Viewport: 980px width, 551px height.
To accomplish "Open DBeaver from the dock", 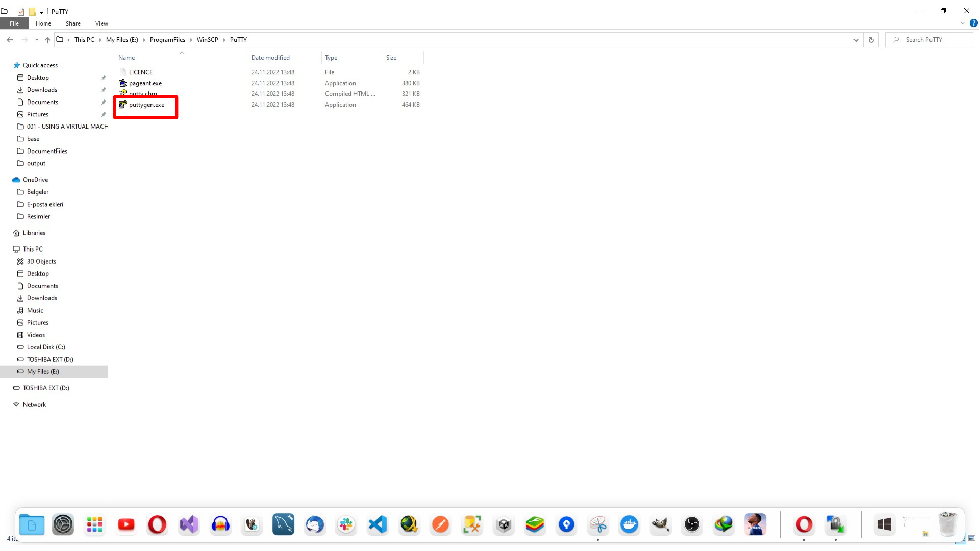I will point(252,524).
